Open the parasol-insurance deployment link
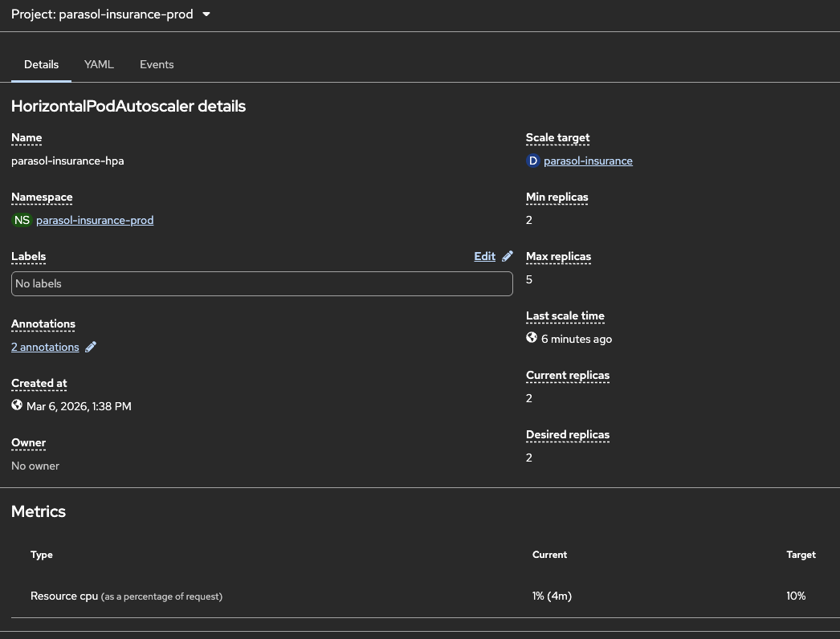 click(x=588, y=161)
